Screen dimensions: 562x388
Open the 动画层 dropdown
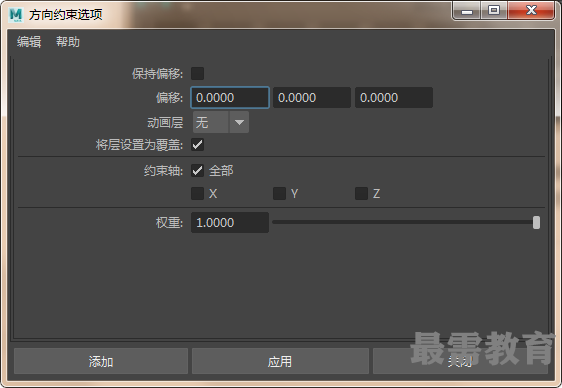(x=221, y=122)
